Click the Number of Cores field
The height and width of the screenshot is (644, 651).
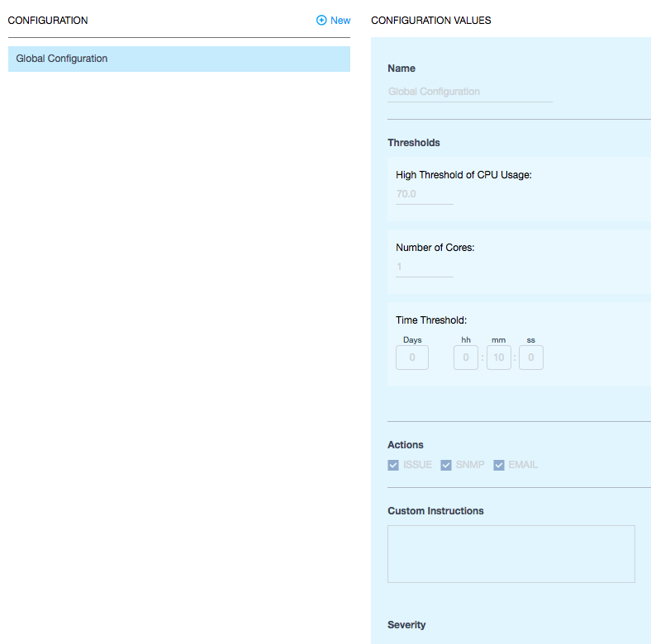[x=424, y=267]
